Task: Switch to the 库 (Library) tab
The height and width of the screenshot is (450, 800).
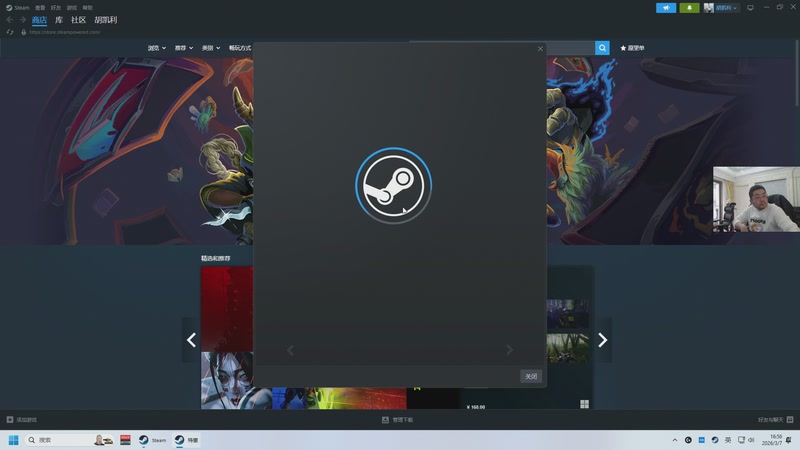Action: (x=59, y=20)
